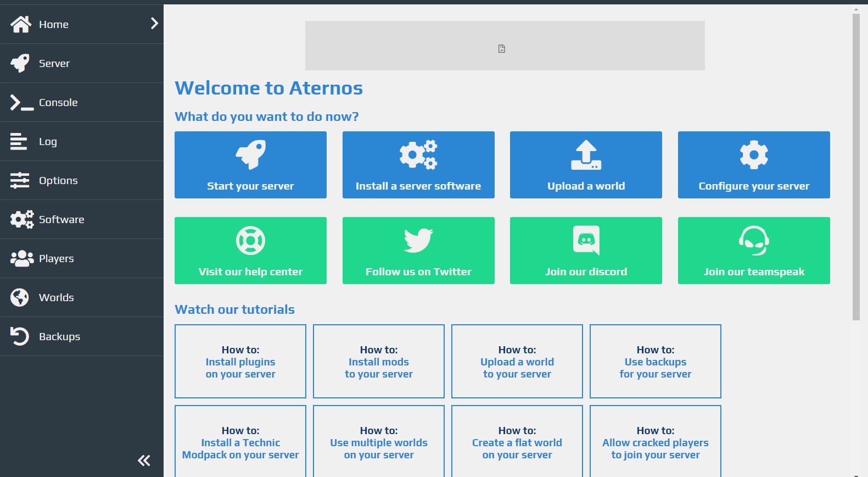This screenshot has width=868, height=477.
Task: Click Install a server software label
Action: pos(418,186)
